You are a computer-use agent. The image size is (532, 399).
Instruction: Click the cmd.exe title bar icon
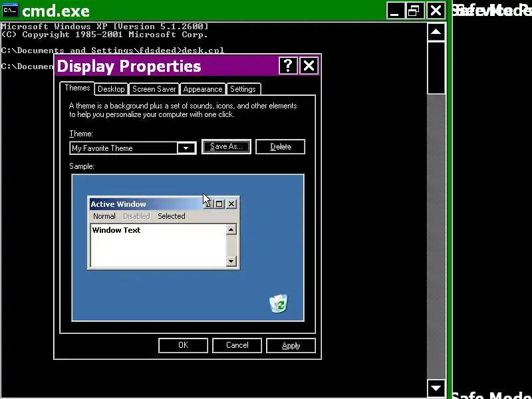click(x=10, y=11)
